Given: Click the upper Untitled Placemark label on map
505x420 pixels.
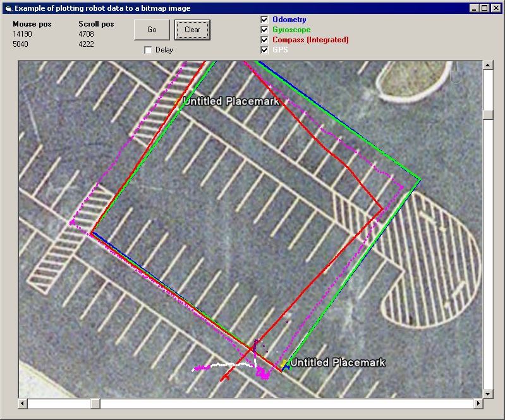Looking at the screenshot, I should coord(231,101).
